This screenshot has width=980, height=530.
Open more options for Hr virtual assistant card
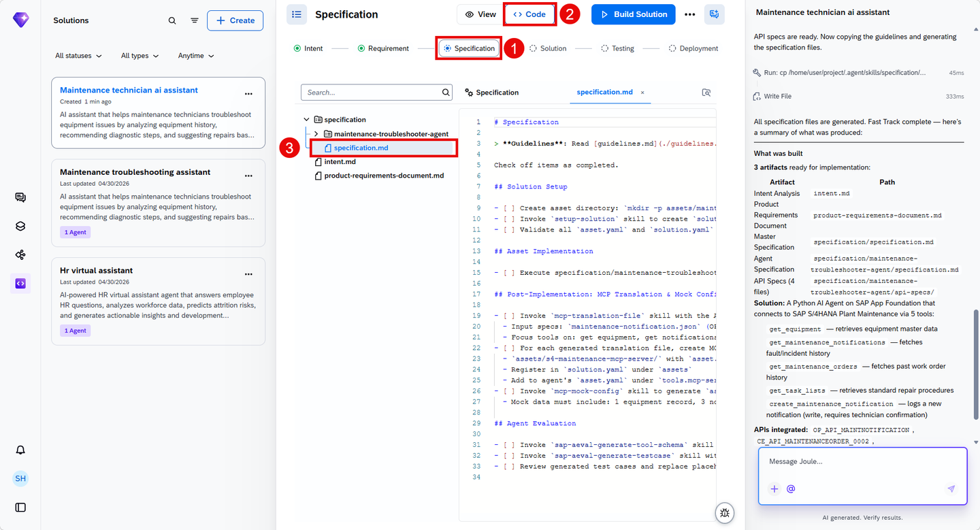point(248,274)
